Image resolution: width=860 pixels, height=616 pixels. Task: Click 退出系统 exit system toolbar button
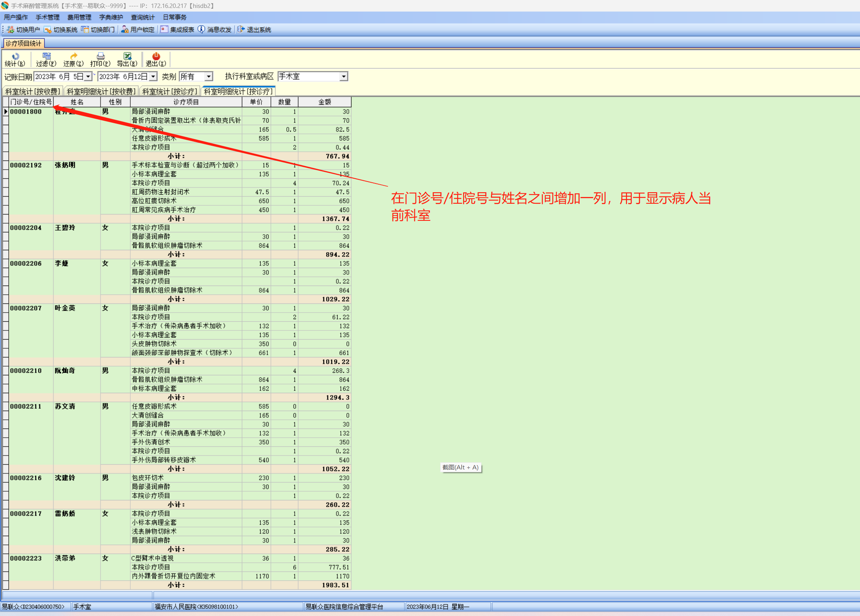pyautogui.click(x=254, y=30)
